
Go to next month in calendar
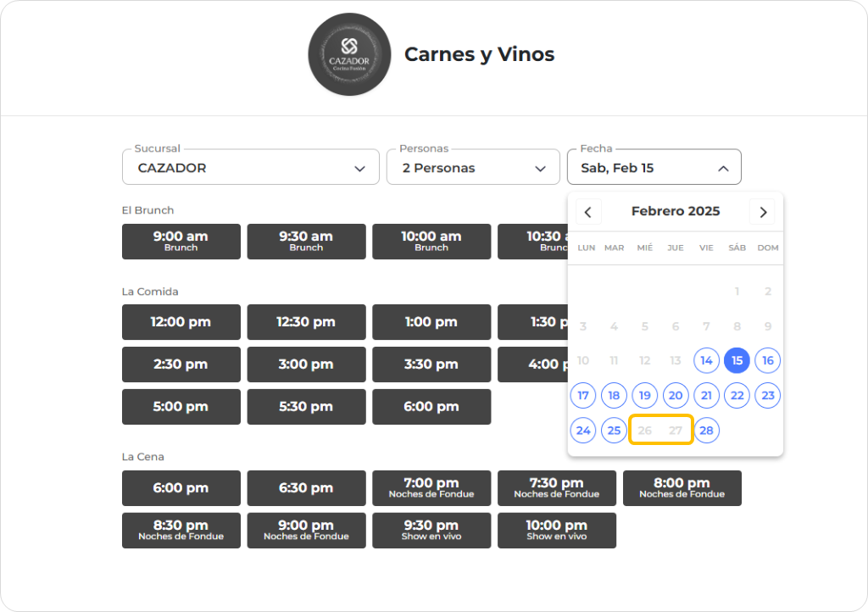click(x=763, y=212)
